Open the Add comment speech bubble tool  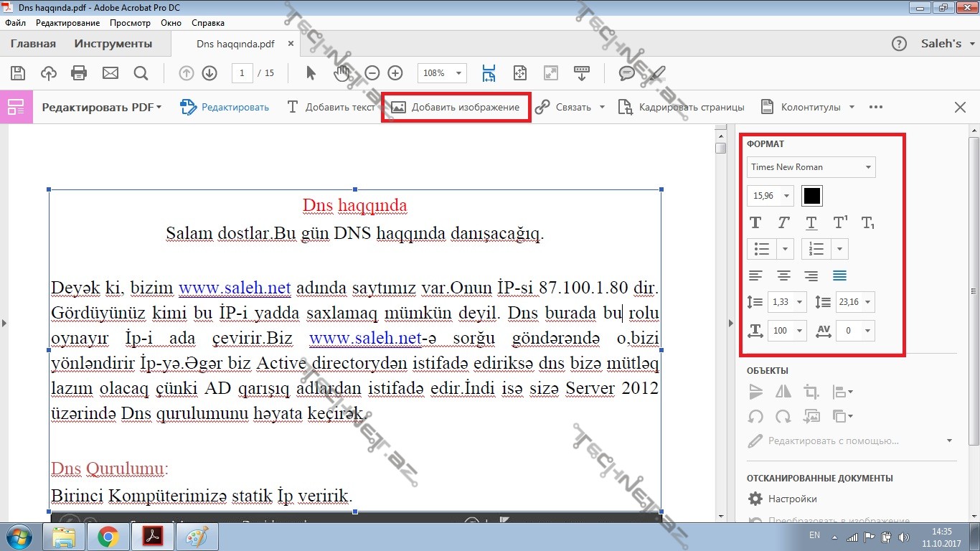626,73
